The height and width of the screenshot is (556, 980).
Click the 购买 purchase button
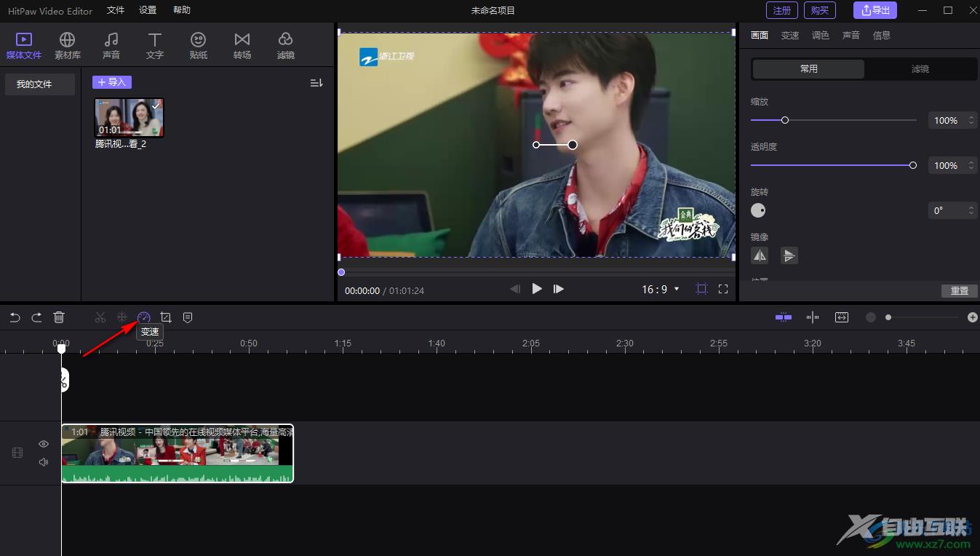pos(820,10)
